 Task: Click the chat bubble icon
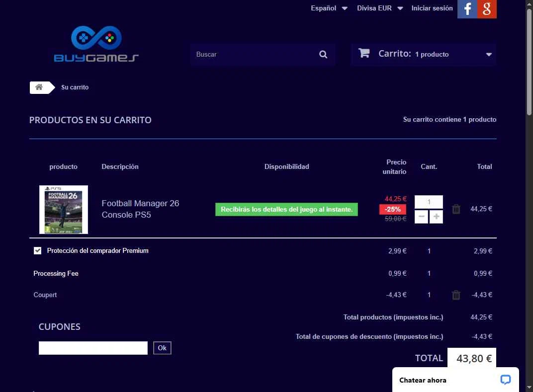pos(506,380)
